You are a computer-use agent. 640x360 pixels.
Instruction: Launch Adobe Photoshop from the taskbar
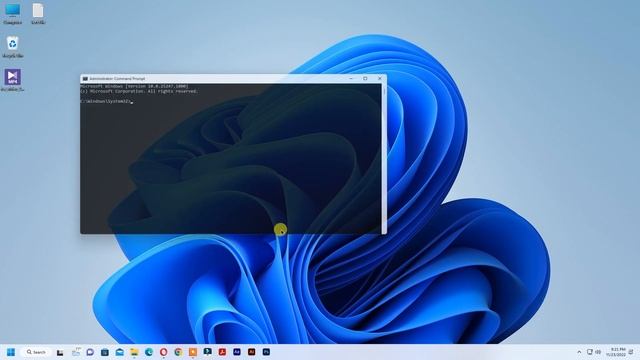[x=266, y=352]
